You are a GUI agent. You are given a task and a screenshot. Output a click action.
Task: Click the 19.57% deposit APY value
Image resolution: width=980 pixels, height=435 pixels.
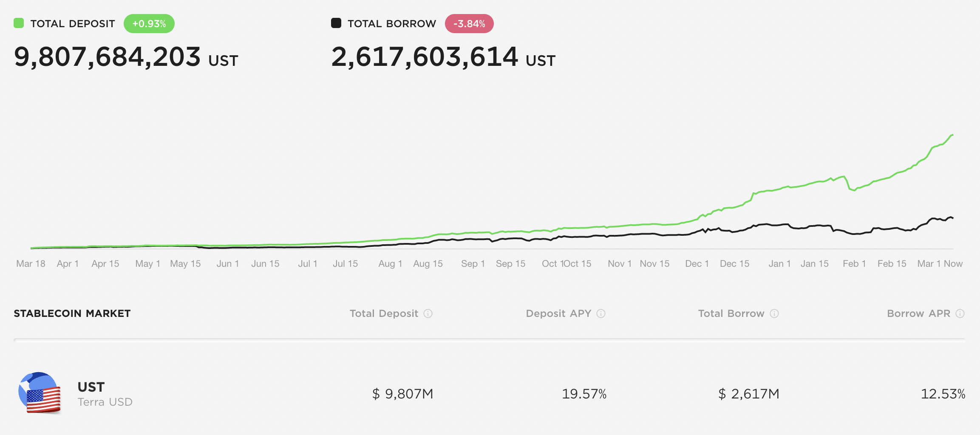coord(584,394)
